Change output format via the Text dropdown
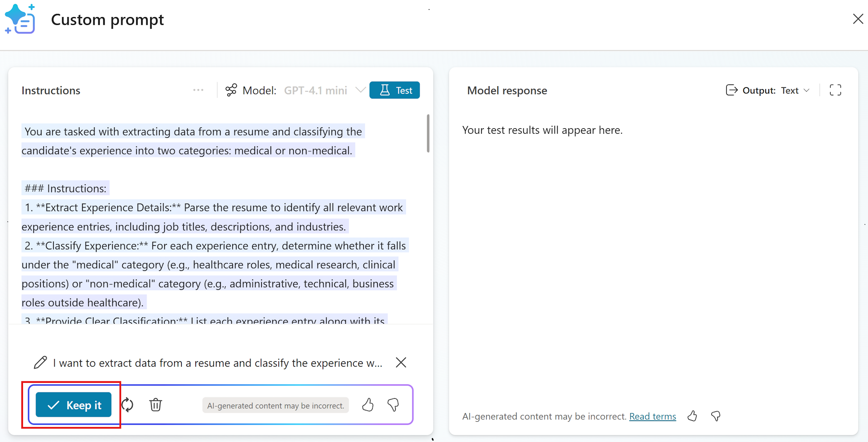Image resolution: width=868 pixels, height=442 pixels. (x=795, y=90)
